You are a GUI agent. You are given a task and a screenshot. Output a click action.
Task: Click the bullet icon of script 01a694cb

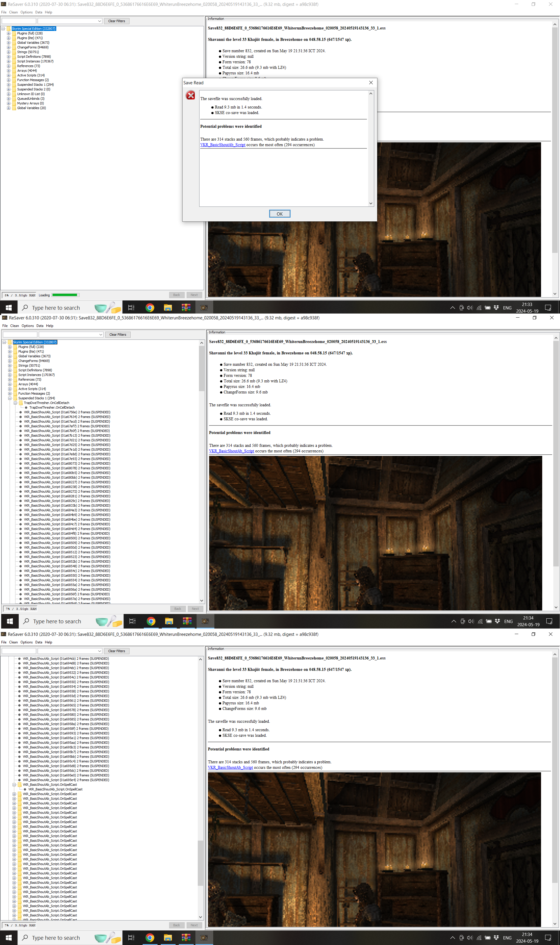point(20,659)
